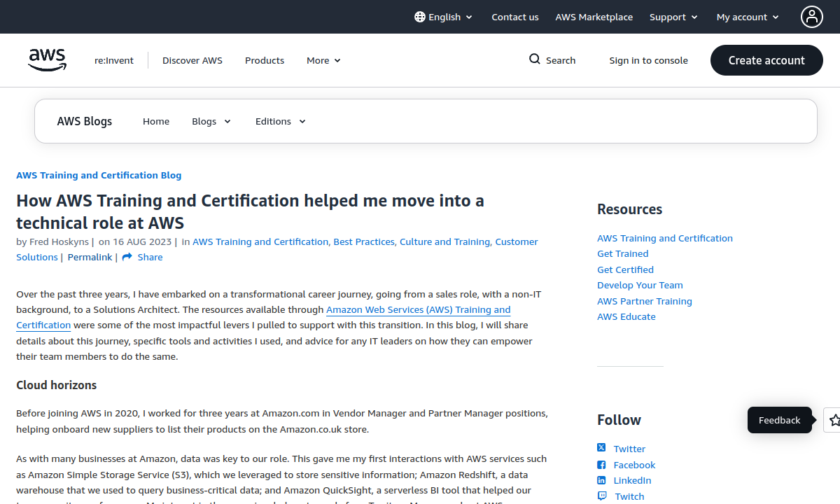
Task: Click the Cloud horizons heading
Action: [x=57, y=385]
